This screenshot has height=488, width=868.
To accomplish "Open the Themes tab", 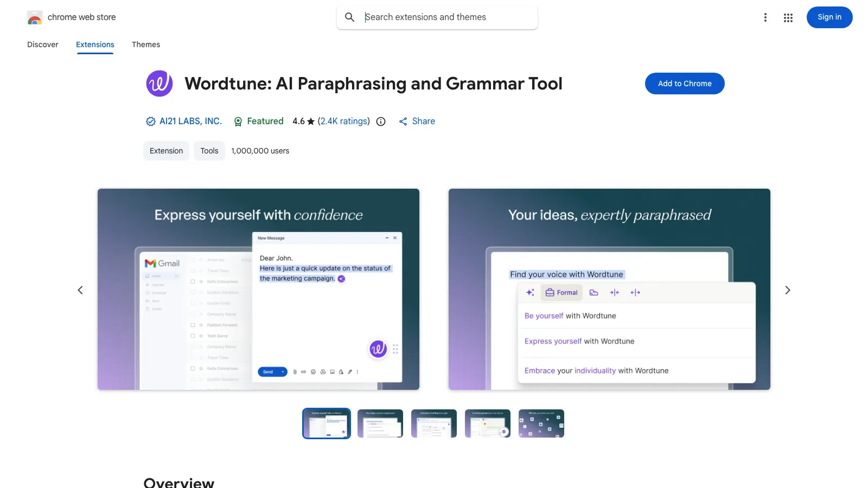I will [x=146, y=44].
